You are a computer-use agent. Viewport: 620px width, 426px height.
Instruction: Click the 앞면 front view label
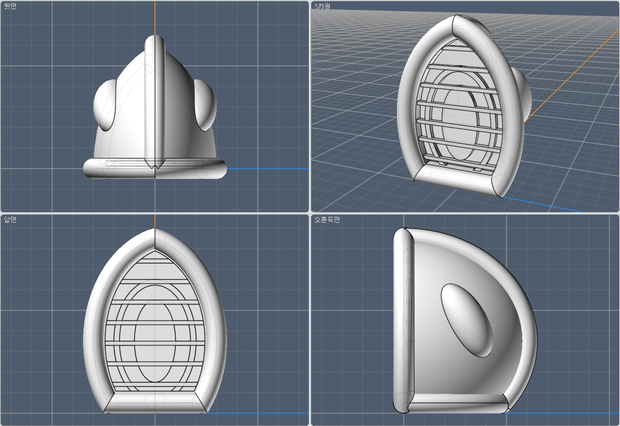10,220
